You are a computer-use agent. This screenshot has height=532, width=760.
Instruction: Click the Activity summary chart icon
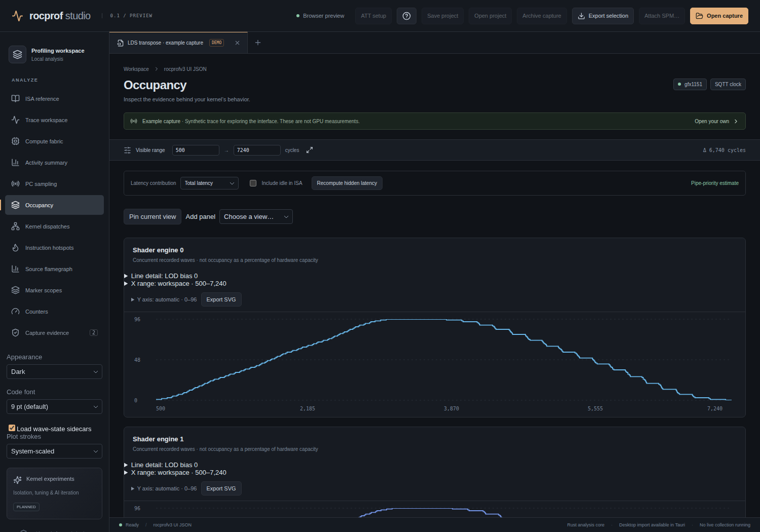15,163
